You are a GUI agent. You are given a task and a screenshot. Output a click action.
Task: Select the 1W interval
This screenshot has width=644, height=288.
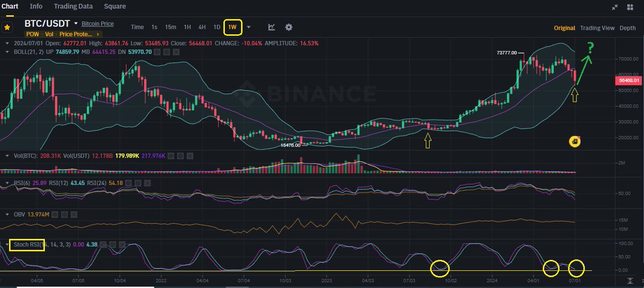click(x=232, y=27)
